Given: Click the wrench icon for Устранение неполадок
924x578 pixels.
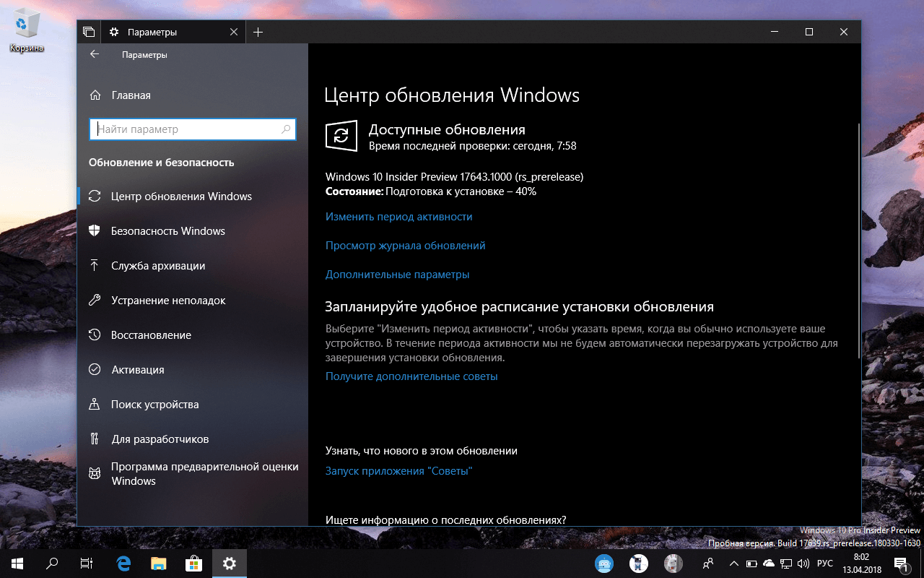Looking at the screenshot, I should point(94,301).
